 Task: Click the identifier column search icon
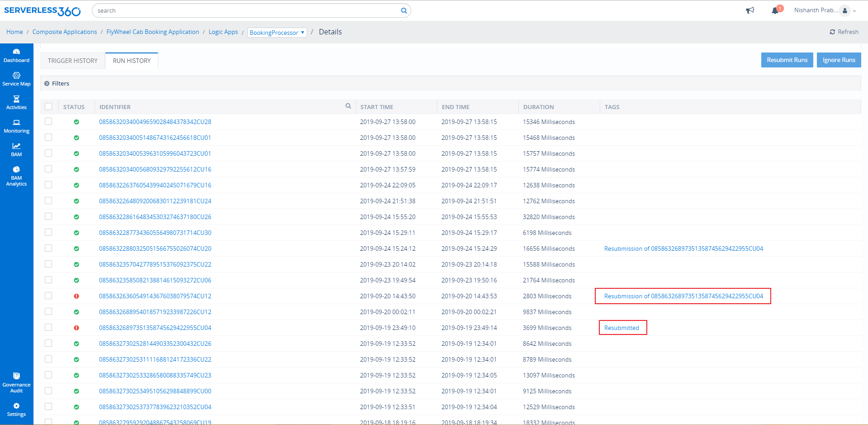click(348, 106)
